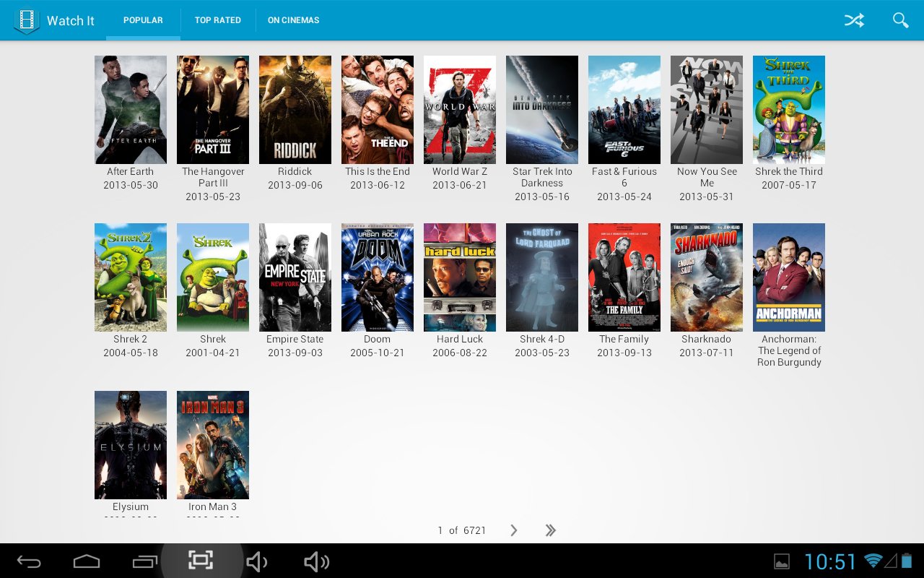
Task: Tap 'Sharknado' title text
Action: click(707, 339)
